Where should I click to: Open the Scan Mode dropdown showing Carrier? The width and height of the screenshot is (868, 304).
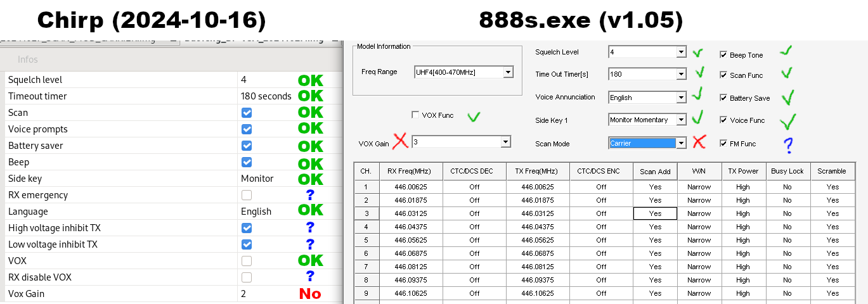682,143
